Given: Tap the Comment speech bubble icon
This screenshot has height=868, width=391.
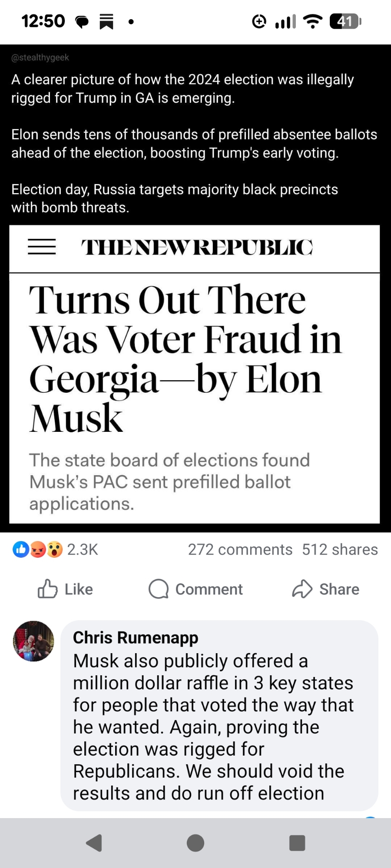Looking at the screenshot, I should pos(159,589).
